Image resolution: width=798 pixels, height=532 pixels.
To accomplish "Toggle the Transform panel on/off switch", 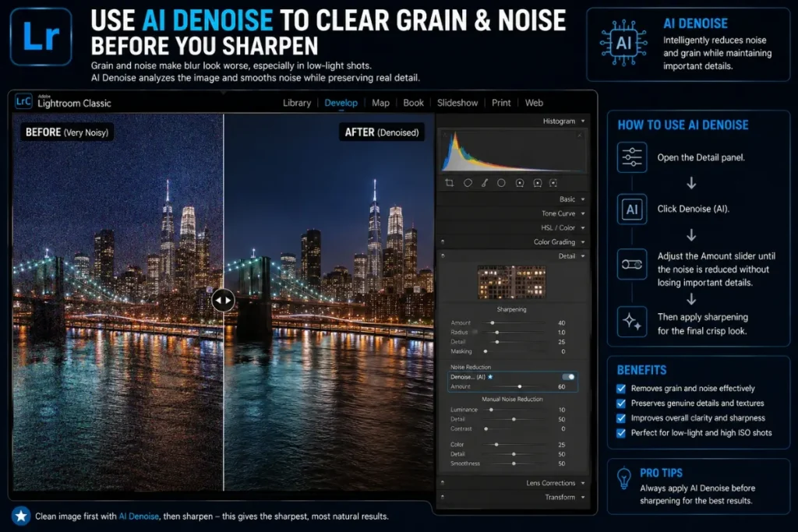I will [x=443, y=497].
